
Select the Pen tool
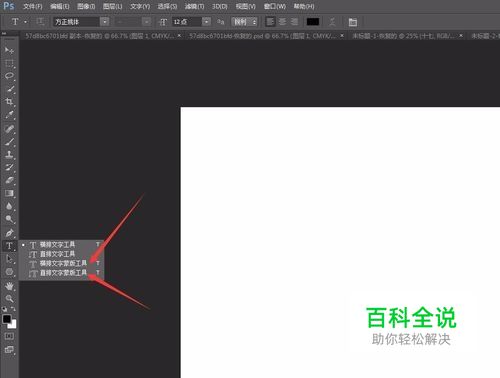coord(9,233)
